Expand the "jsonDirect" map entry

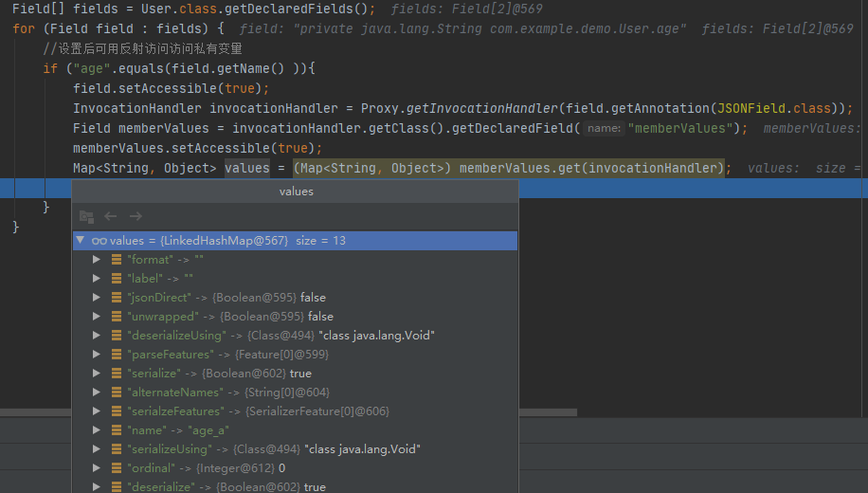tap(97, 298)
